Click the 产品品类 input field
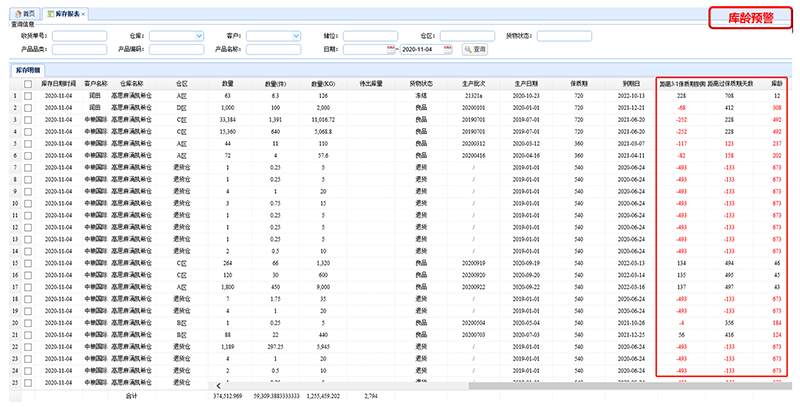Screen dimensions: 800x408 tap(80, 49)
